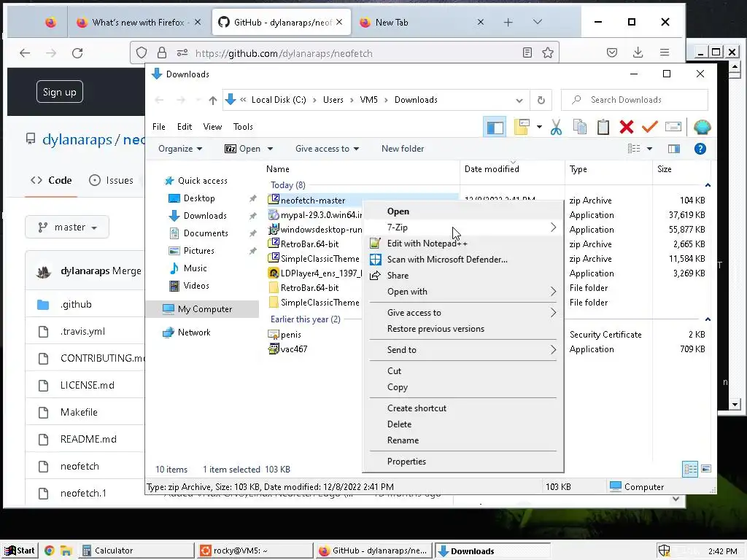Click Sign up button on GitHub page
The image size is (747, 560).
click(60, 93)
